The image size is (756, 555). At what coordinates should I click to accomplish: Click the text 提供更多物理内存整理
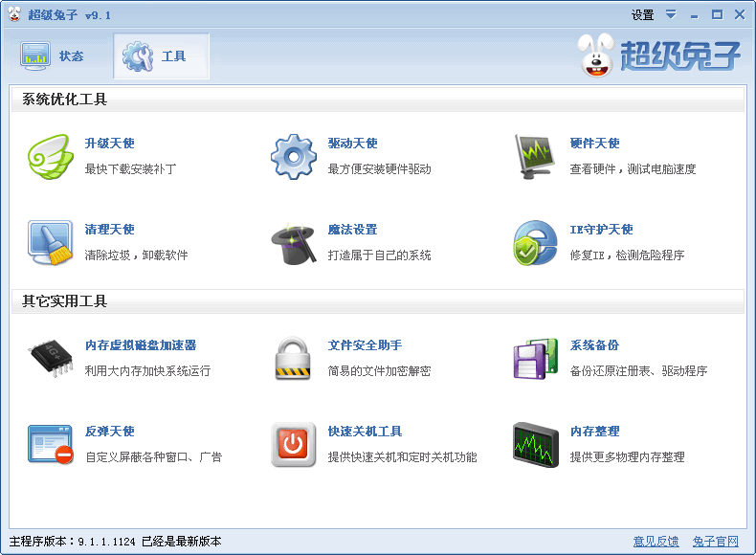pos(627,457)
